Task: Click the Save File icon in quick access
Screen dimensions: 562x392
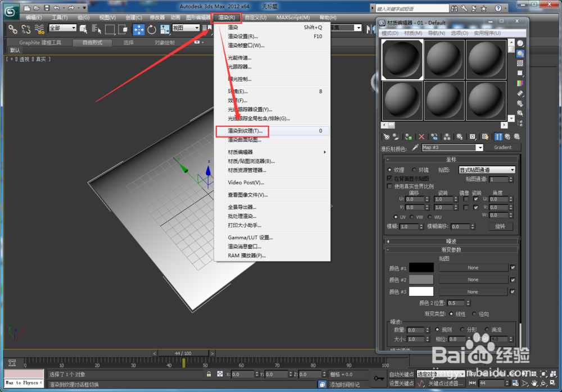Action: [x=47, y=7]
